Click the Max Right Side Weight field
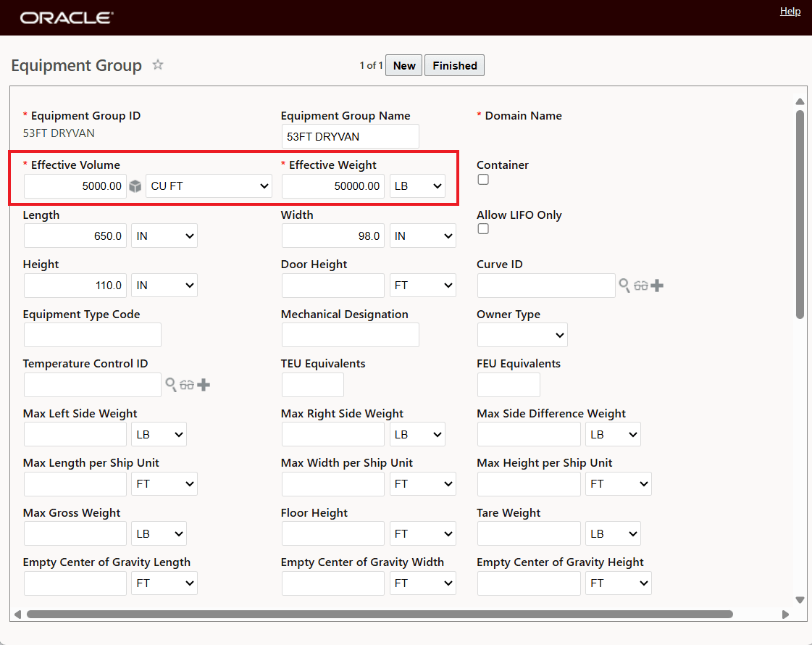This screenshot has height=645, width=812. [x=333, y=434]
